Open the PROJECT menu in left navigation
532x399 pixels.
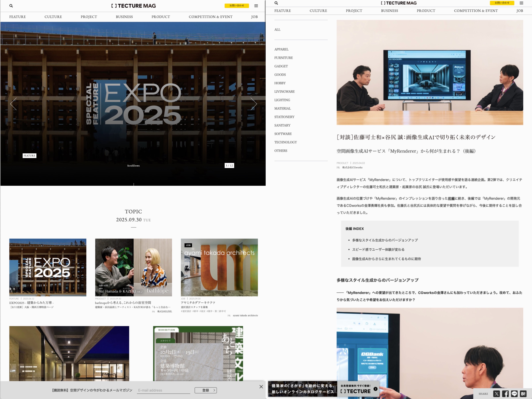pos(89,17)
